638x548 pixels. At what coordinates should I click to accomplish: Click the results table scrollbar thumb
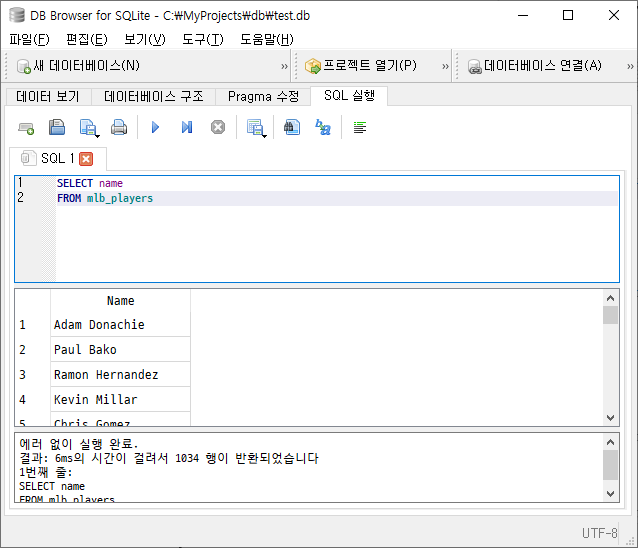pyautogui.click(x=610, y=315)
